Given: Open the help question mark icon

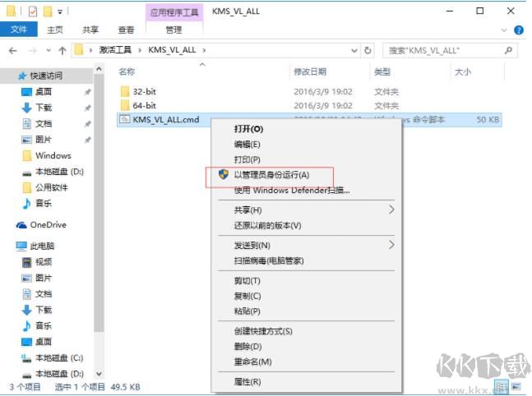Looking at the screenshot, I should pos(519,30).
